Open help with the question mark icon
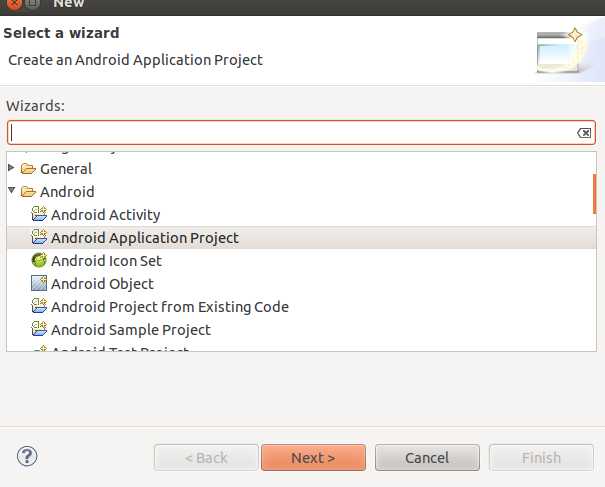This screenshot has width=605, height=487. click(x=27, y=457)
